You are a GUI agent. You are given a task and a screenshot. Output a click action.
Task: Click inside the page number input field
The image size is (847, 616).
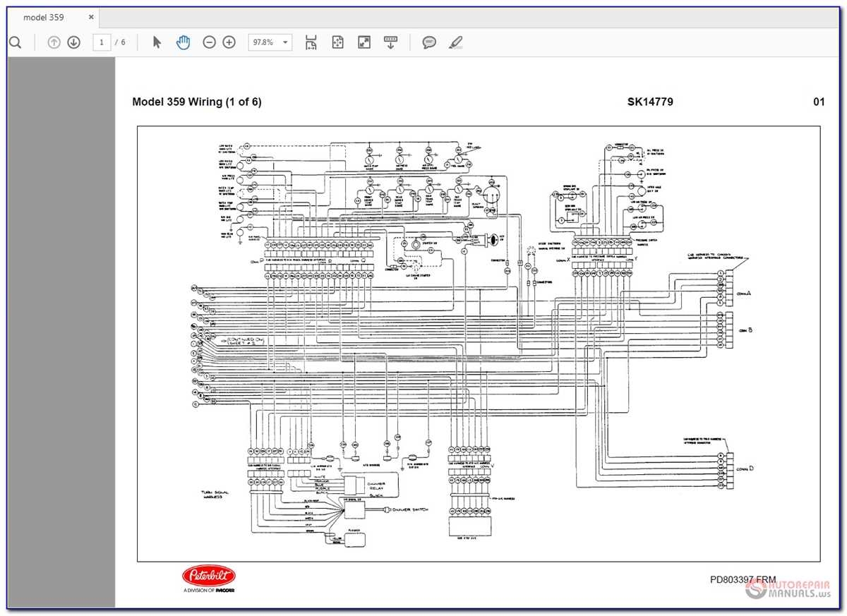pos(101,42)
